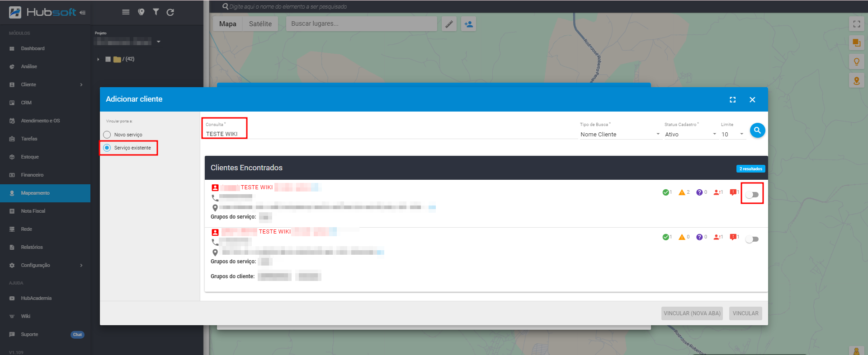Switch map view to Mapa
Screen dimensions: 868x355
coord(227,24)
